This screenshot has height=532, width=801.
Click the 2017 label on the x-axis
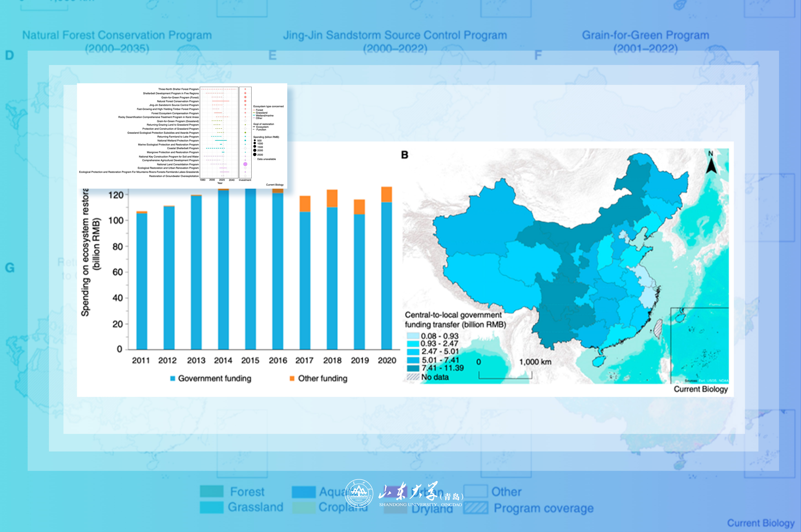tap(305, 361)
